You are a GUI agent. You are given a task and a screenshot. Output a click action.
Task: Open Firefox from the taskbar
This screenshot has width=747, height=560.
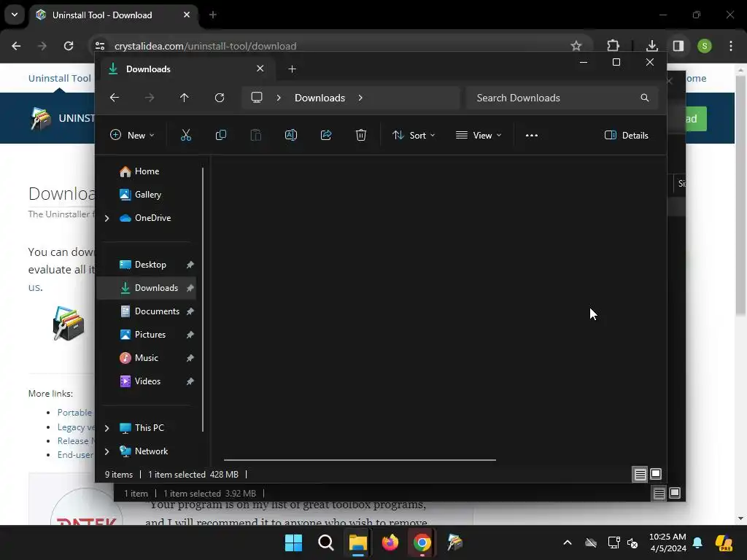pos(390,542)
